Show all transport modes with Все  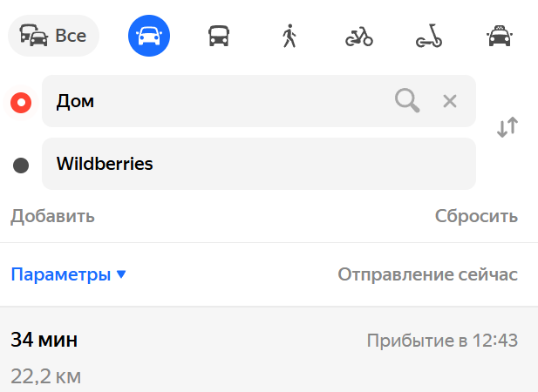54,36
